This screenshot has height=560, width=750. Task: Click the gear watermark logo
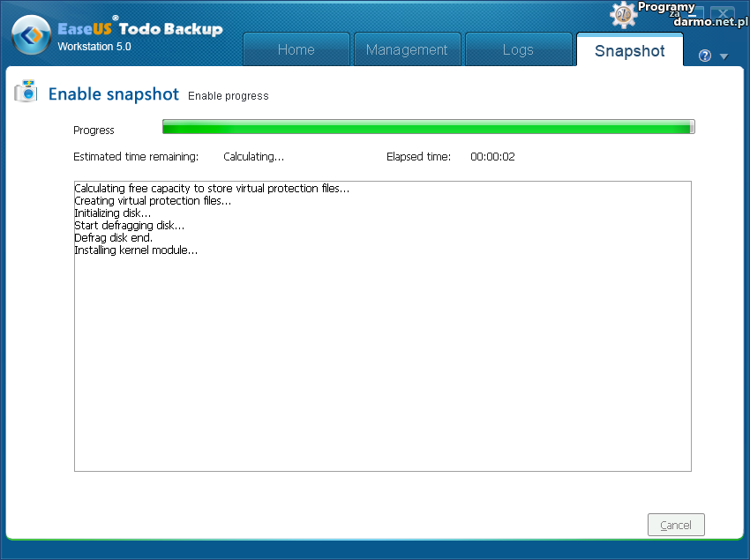point(623,14)
